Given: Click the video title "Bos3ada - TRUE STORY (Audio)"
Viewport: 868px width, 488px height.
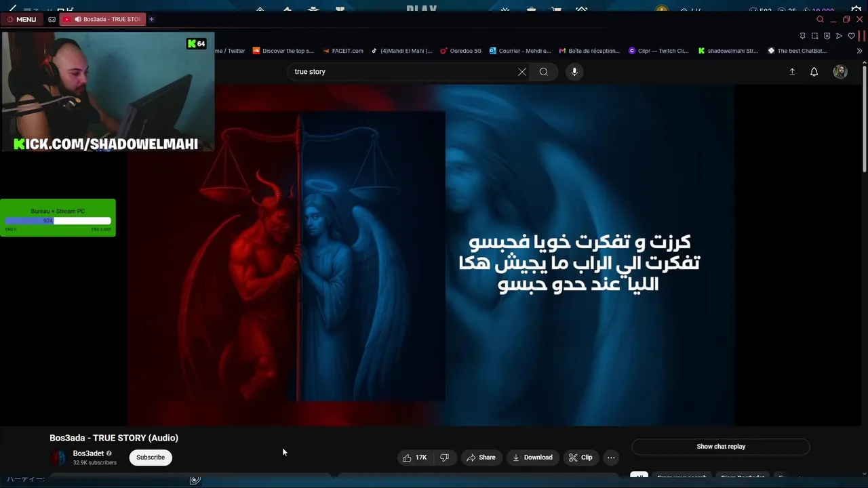Looking at the screenshot, I should pyautogui.click(x=114, y=438).
